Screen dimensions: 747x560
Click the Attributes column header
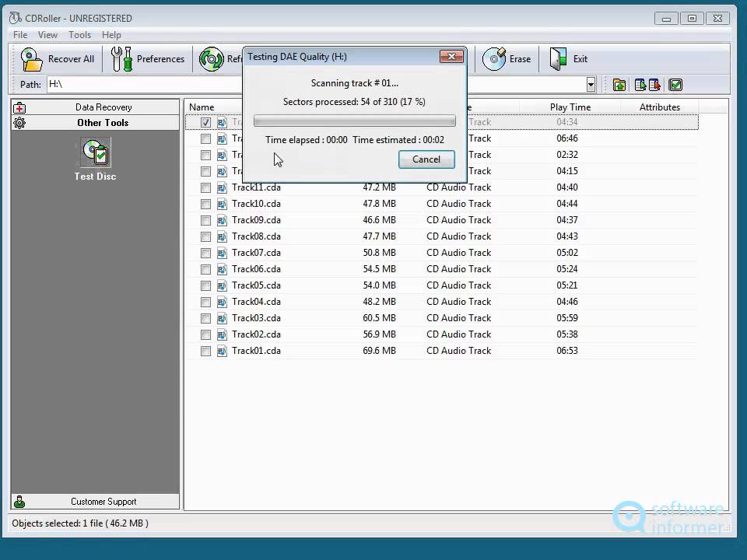[659, 107]
